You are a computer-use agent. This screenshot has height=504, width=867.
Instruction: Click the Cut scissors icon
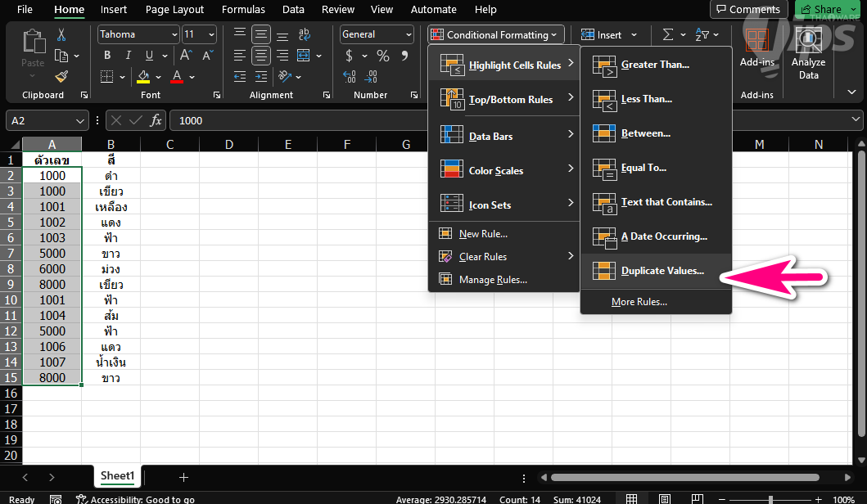(61, 35)
